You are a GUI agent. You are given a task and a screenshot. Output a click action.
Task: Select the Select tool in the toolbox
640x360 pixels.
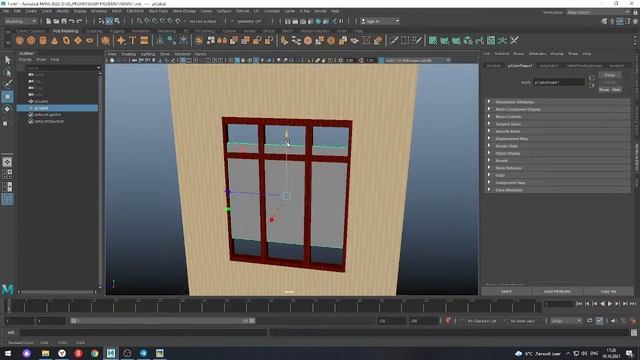tap(7, 60)
